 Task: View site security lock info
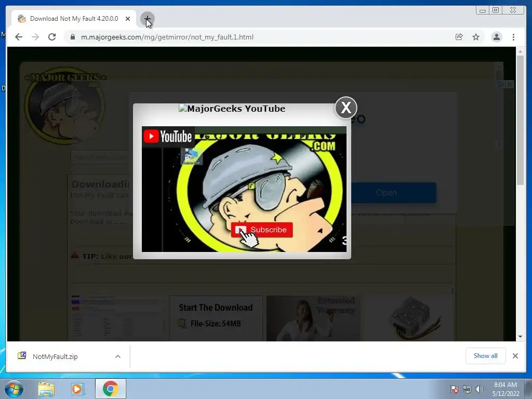72,37
